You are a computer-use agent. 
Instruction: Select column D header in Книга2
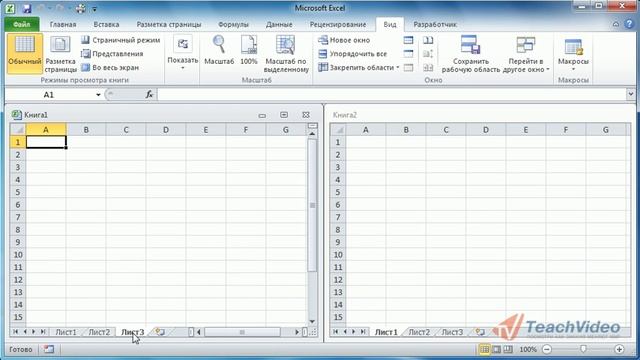tap(486, 130)
